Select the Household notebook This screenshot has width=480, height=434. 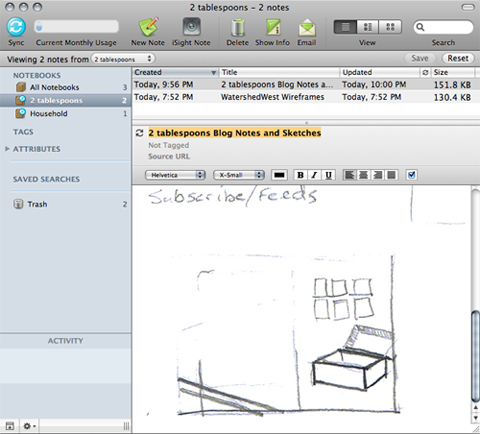pyautogui.click(x=66, y=114)
